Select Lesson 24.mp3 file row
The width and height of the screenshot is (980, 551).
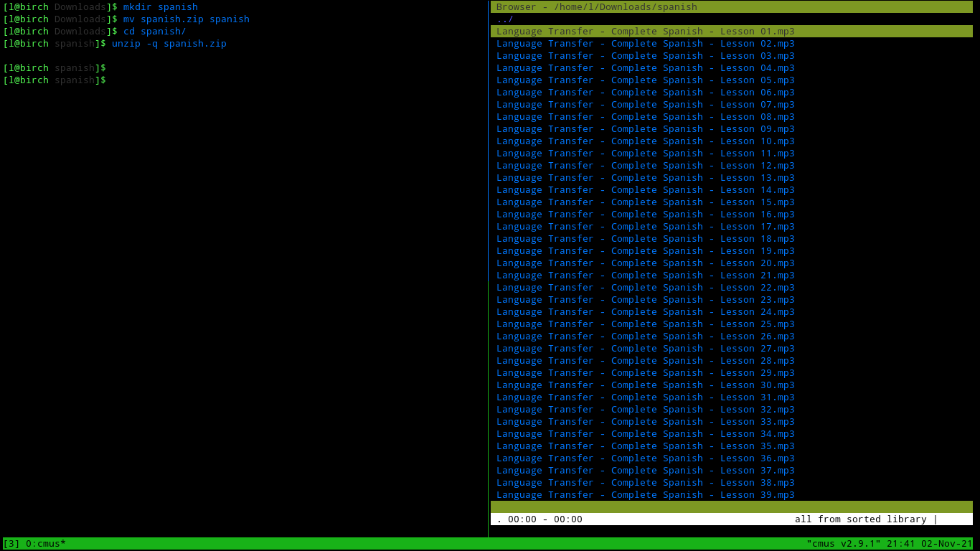(732, 311)
